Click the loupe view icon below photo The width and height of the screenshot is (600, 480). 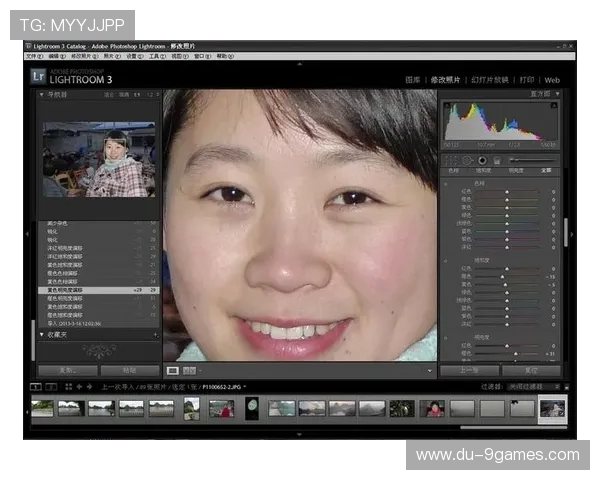pos(173,370)
